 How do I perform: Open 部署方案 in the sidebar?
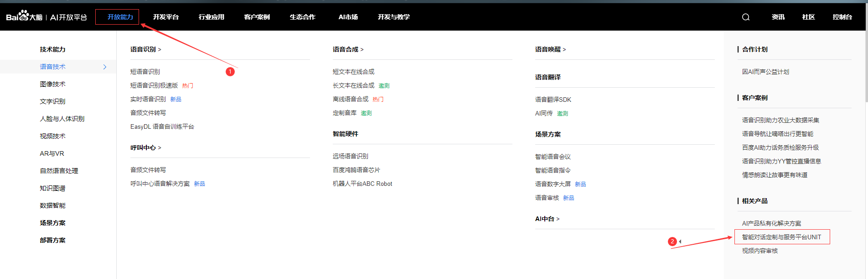(x=53, y=240)
